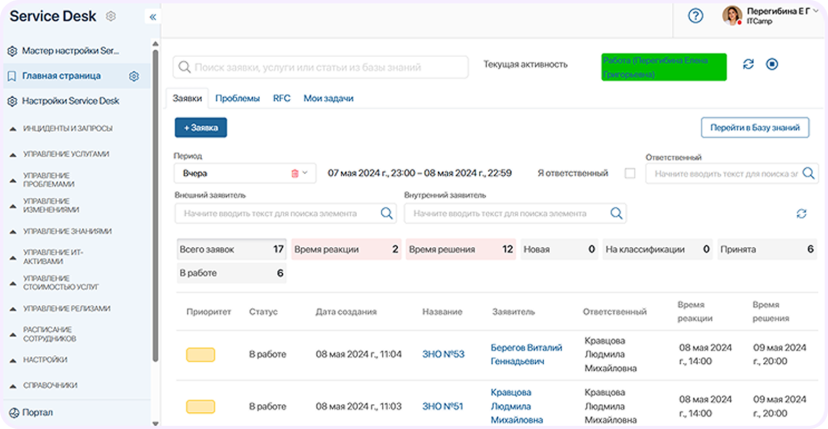Image resolution: width=828 pixels, height=429 pixels.
Task: Click gear icon next to Главная страница
Action: coord(134,76)
